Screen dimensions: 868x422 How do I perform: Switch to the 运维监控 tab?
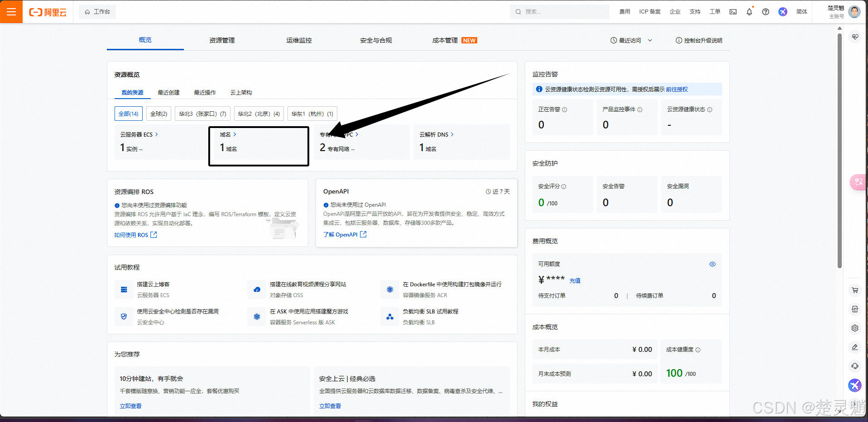(x=299, y=40)
